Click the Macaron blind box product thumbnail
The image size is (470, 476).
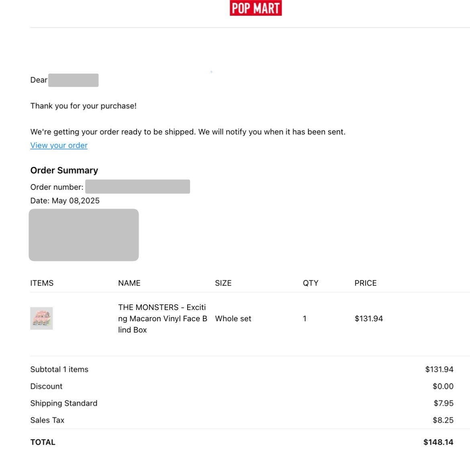(x=41, y=318)
